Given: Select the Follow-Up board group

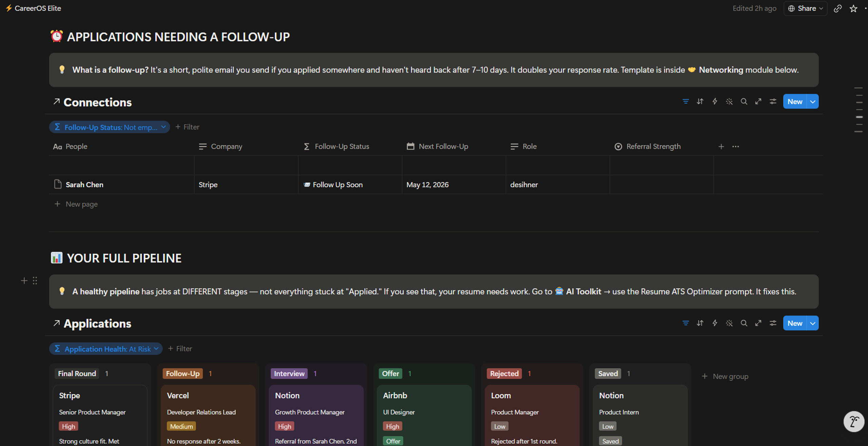Looking at the screenshot, I should tap(183, 373).
